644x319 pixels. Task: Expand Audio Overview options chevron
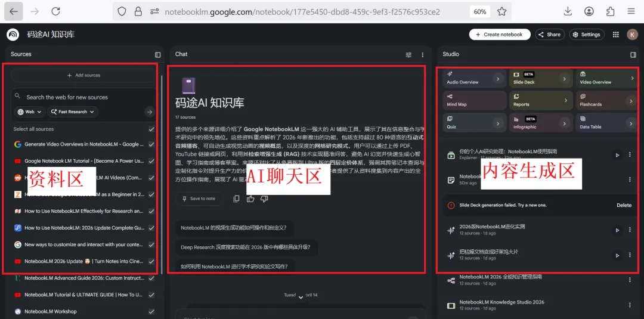click(x=498, y=79)
